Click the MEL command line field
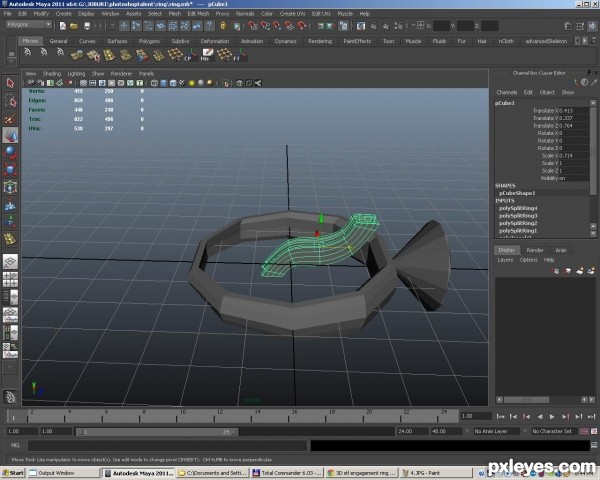Image resolution: width=600 pixels, height=480 pixels. pyautogui.click(x=167, y=445)
